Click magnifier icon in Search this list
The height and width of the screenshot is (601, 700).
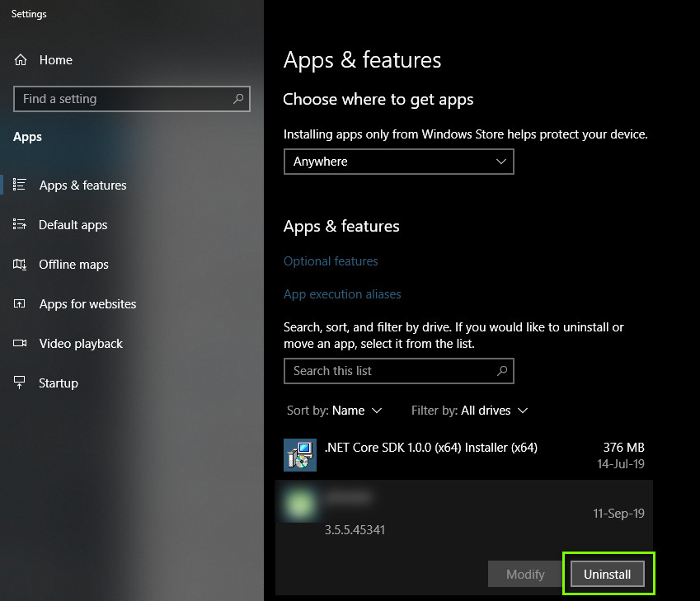tap(502, 371)
